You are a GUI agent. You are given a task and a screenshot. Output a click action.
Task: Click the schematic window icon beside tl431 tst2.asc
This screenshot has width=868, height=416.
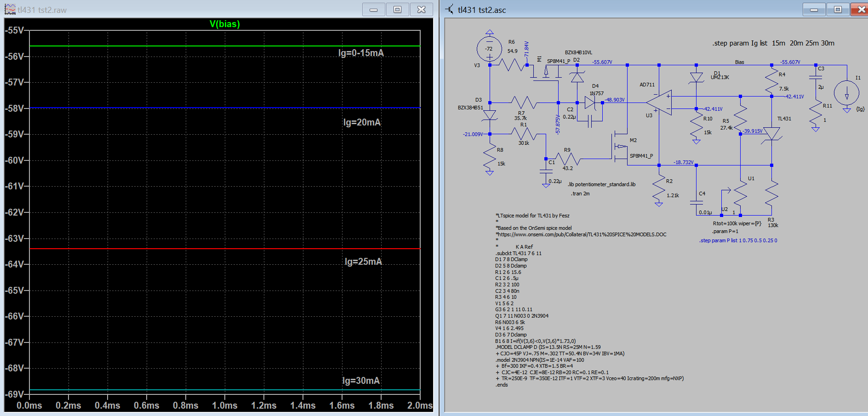[x=450, y=9]
